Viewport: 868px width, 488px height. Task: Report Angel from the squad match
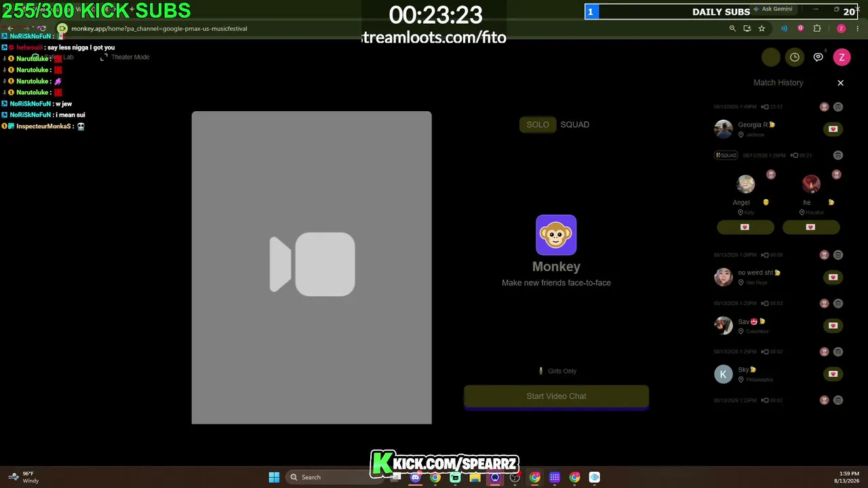click(771, 175)
